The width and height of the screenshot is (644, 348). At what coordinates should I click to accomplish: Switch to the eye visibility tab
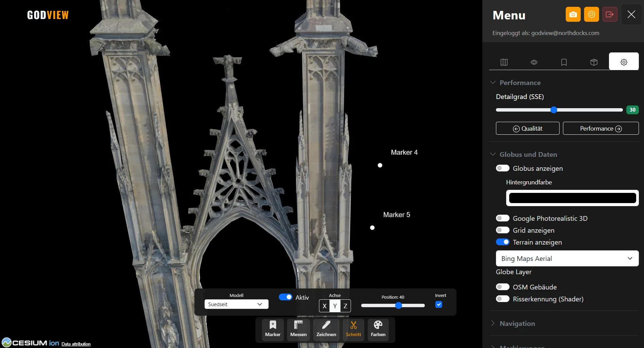[x=534, y=62]
